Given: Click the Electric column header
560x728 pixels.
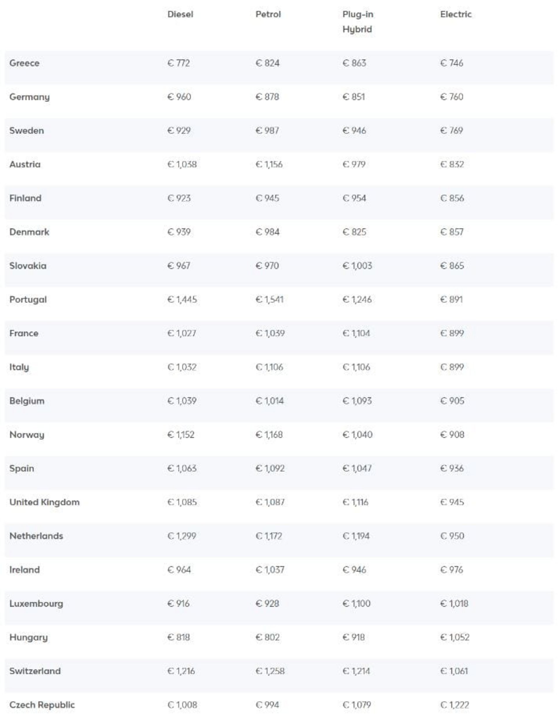Looking at the screenshot, I should coord(456,14).
